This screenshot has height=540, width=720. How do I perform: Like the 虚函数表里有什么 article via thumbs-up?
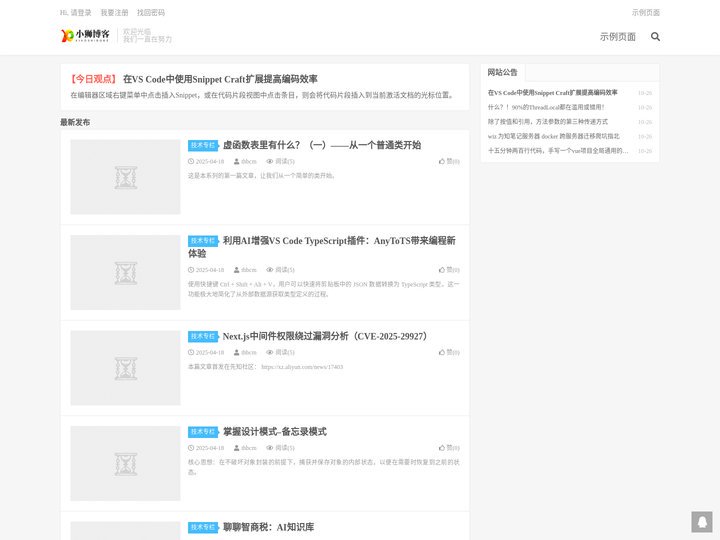[442, 161]
